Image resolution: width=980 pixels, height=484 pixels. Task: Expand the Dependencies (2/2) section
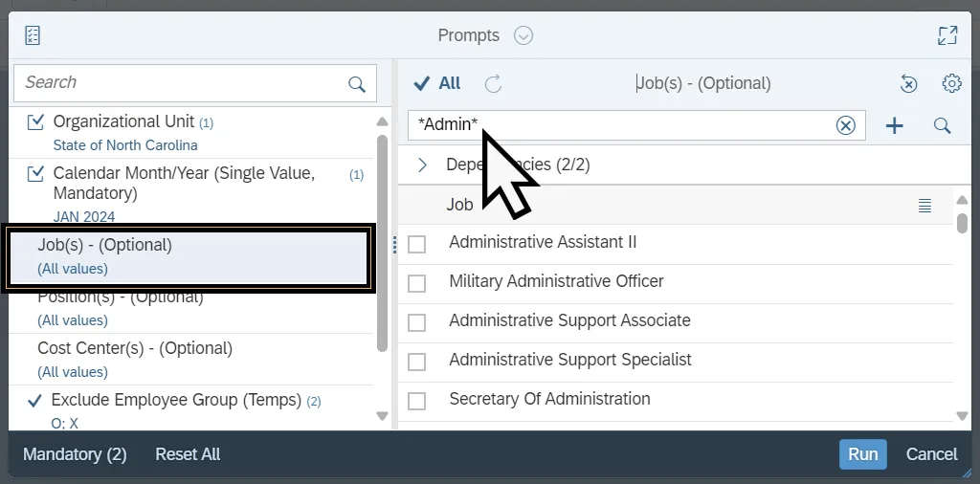(422, 165)
